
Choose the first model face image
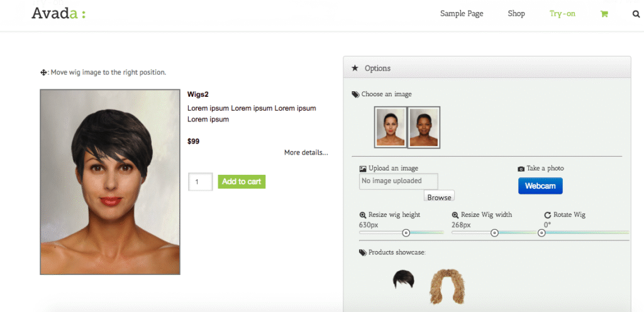point(390,128)
